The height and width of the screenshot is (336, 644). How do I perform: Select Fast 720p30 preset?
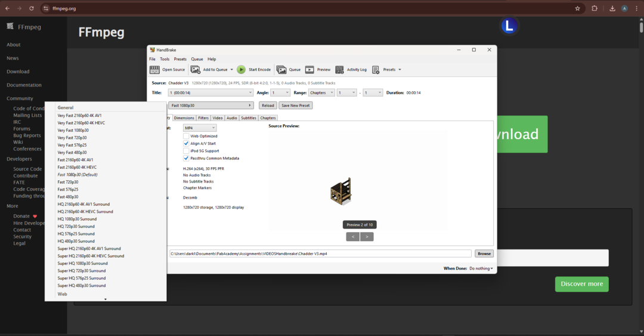(x=68, y=182)
